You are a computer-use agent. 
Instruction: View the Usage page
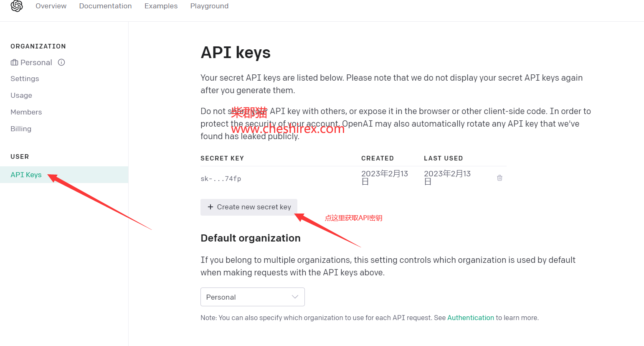[21, 95]
